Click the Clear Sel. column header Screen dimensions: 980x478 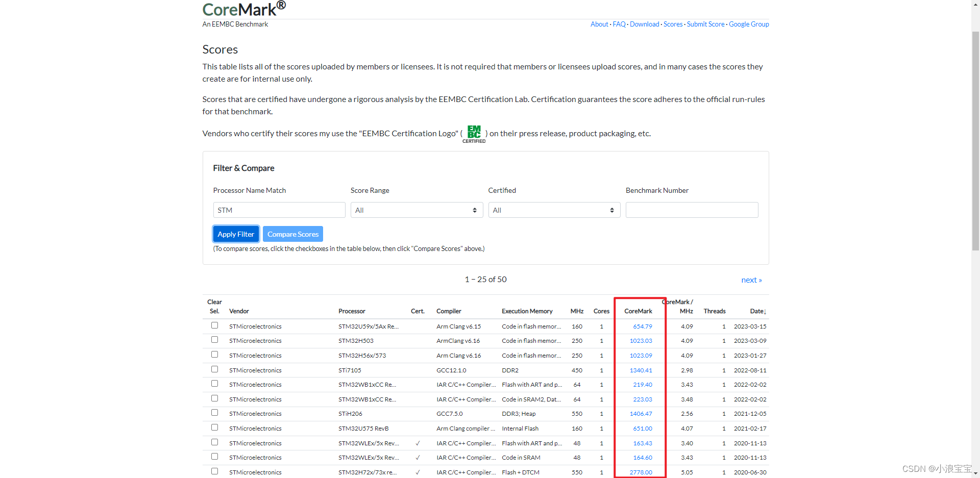tap(214, 307)
